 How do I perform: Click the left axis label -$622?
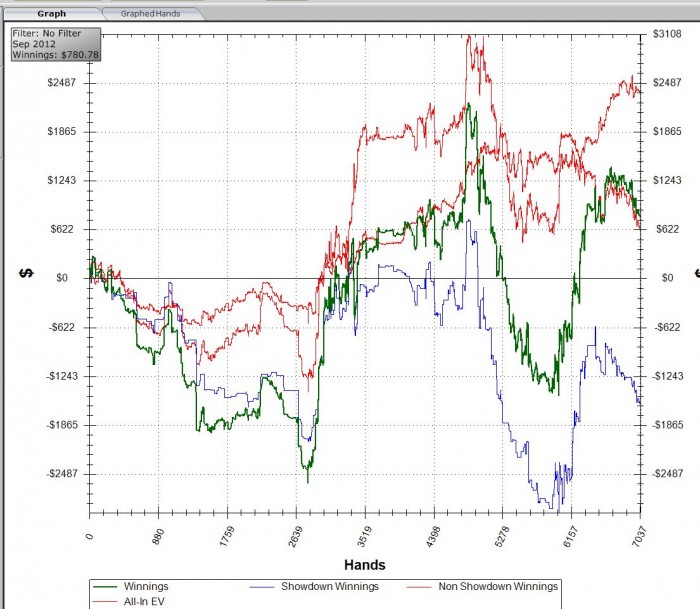(x=61, y=327)
